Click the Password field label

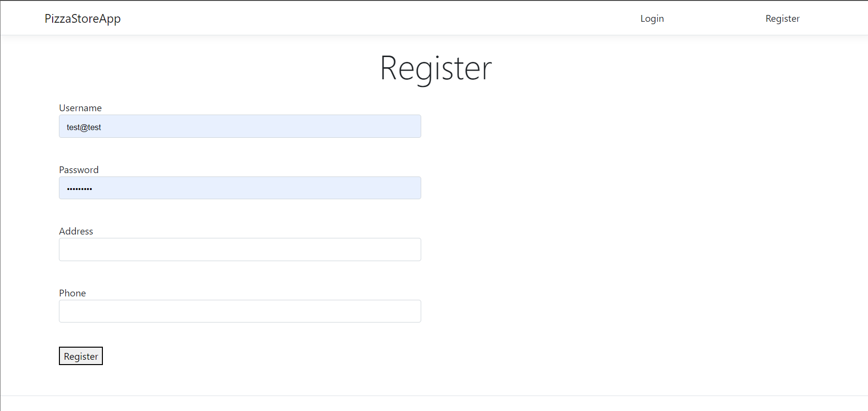(x=79, y=169)
